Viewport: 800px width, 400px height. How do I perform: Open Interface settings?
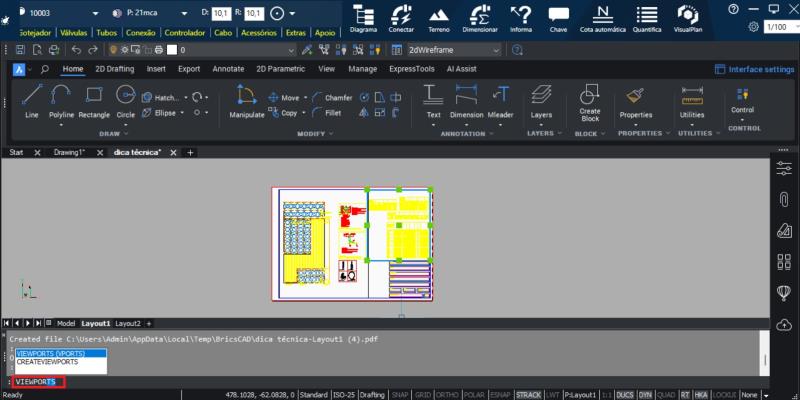click(754, 69)
